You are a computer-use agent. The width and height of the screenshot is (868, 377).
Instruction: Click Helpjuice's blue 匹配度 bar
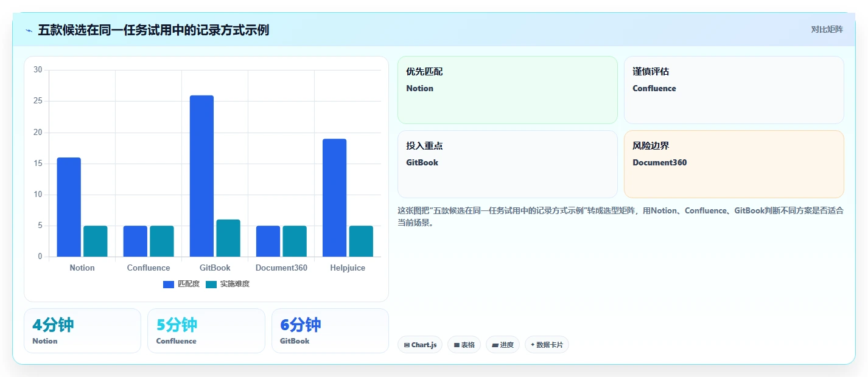(x=334, y=198)
